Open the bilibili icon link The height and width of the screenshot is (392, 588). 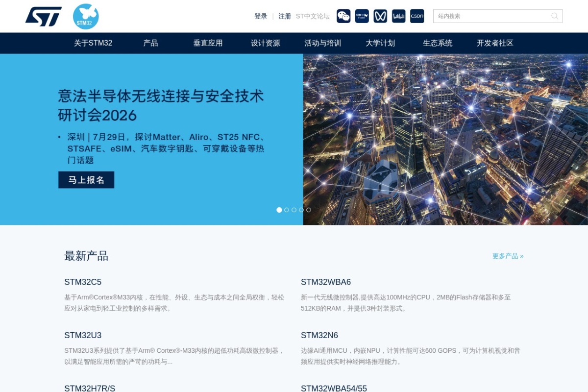[399, 16]
